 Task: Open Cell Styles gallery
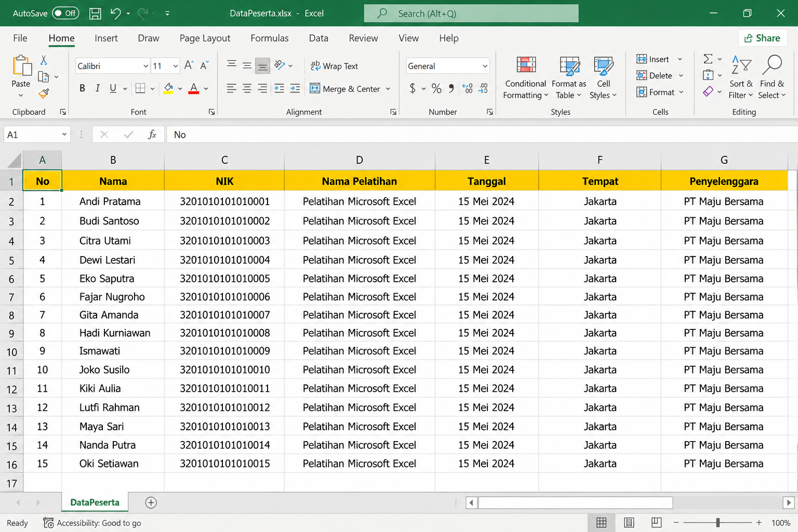(x=603, y=78)
